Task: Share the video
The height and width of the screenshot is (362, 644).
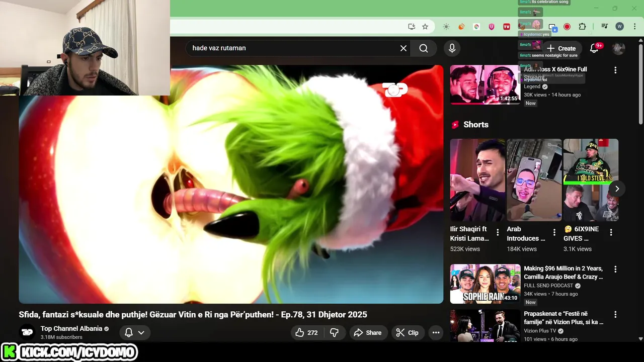Action: tap(368, 333)
